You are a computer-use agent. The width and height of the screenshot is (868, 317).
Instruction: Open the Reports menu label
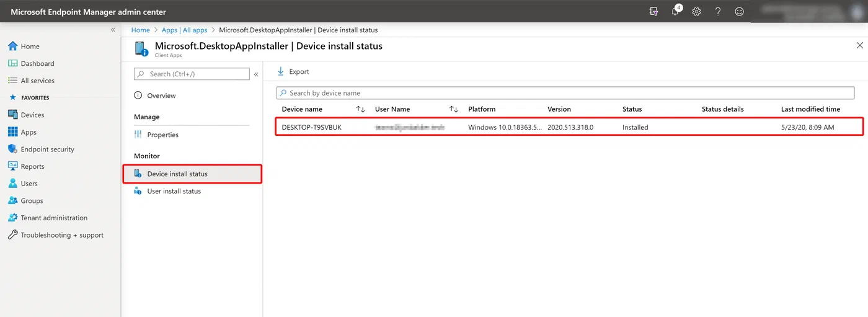pos(33,166)
